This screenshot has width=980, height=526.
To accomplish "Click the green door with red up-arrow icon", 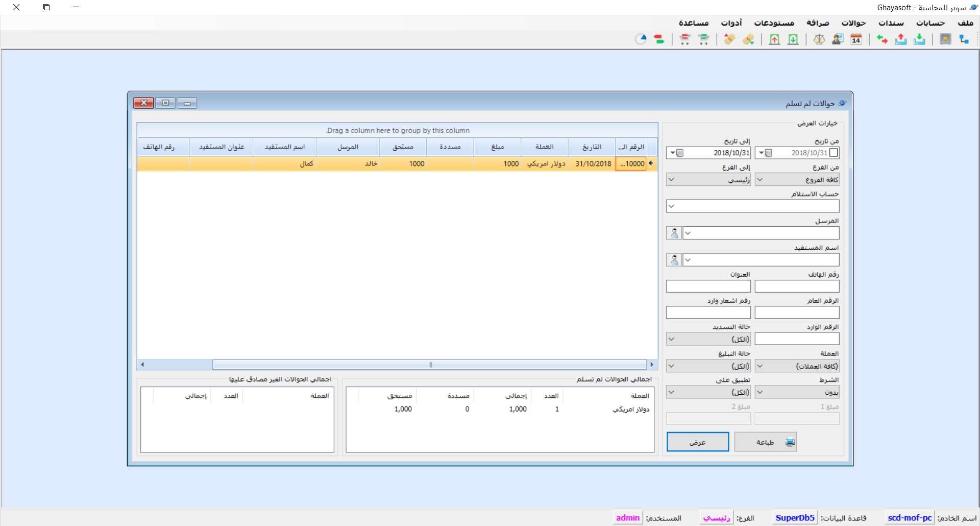I will pyautogui.click(x=774, y=39).
